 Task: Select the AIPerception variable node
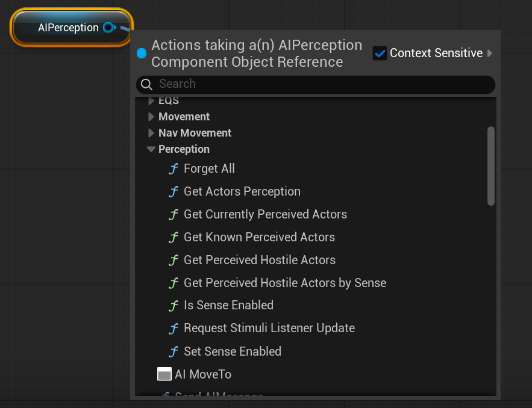72,28
